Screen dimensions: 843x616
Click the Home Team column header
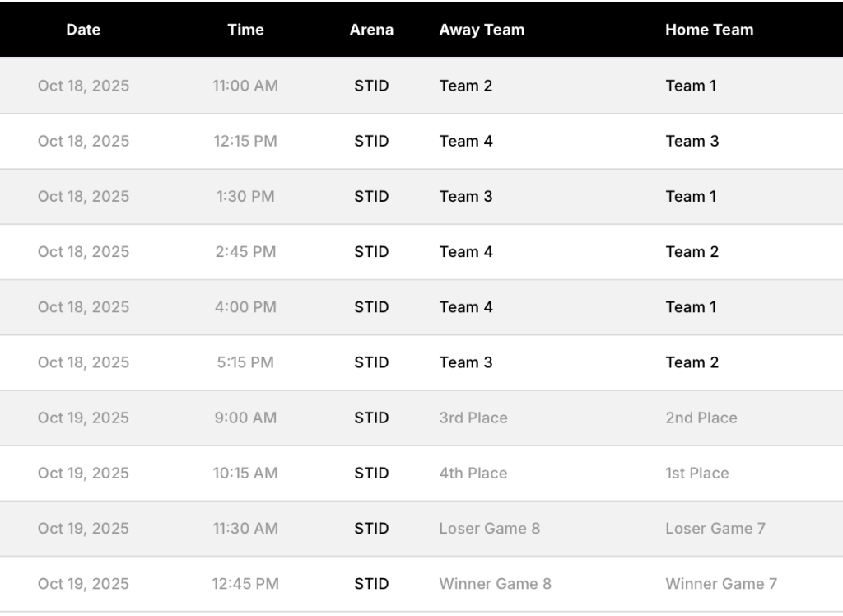(709, 30)
